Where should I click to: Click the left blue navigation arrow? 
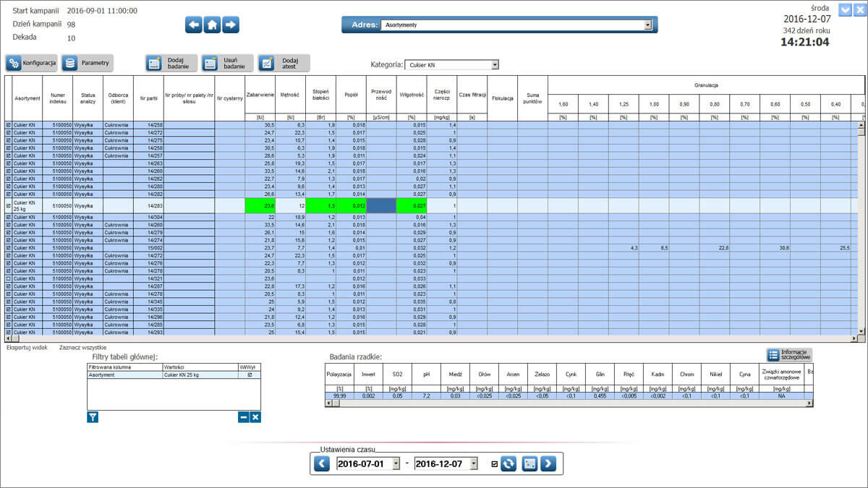tap(193, 24)
